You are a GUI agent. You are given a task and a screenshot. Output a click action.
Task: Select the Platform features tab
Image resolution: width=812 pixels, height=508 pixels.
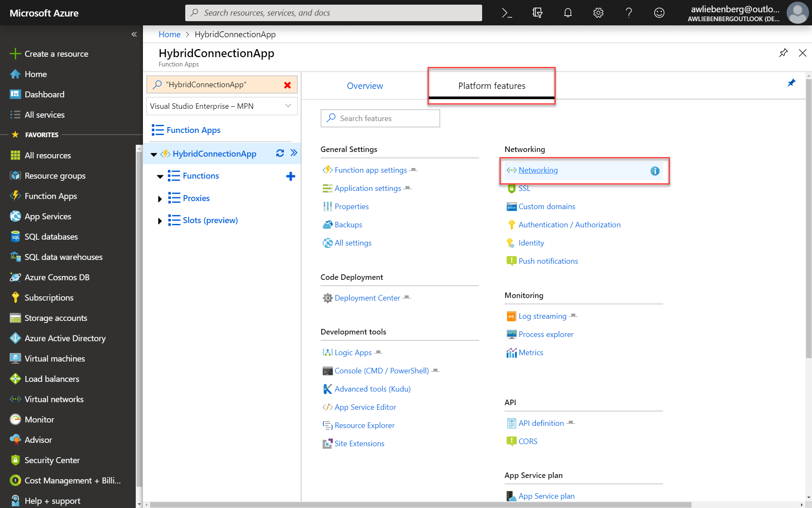pos(491,86)
